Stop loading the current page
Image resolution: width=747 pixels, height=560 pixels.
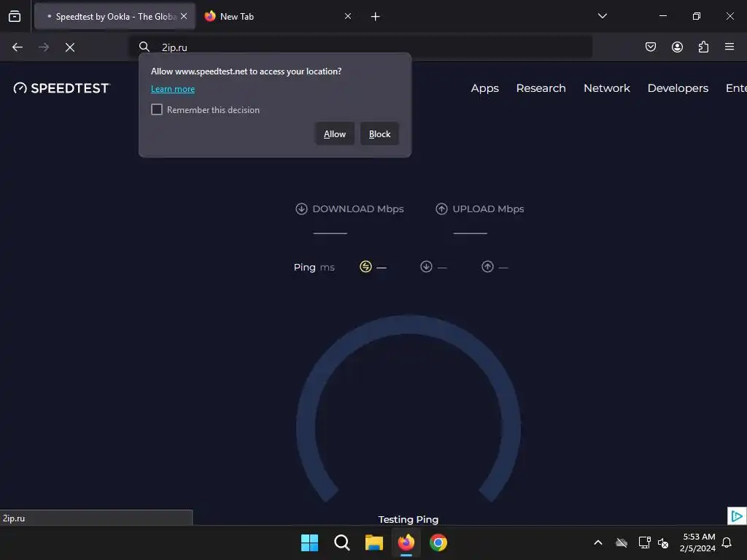tap(70, 47)
